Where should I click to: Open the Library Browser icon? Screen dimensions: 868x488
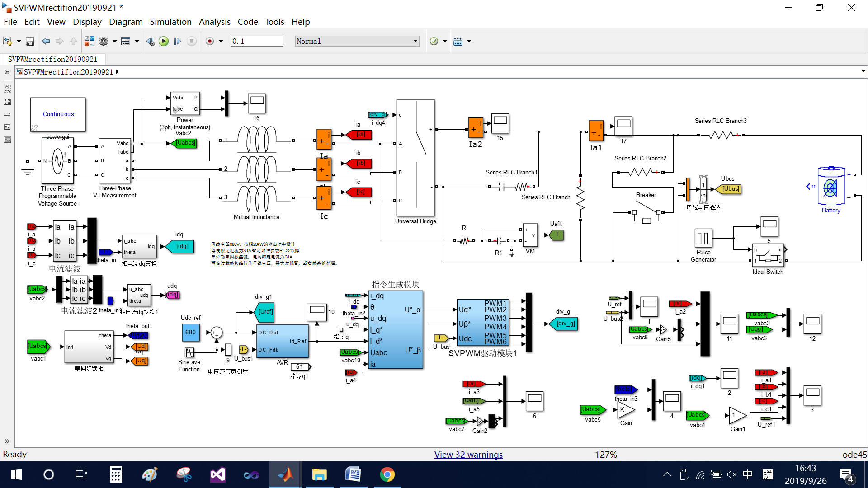(89, 41)
